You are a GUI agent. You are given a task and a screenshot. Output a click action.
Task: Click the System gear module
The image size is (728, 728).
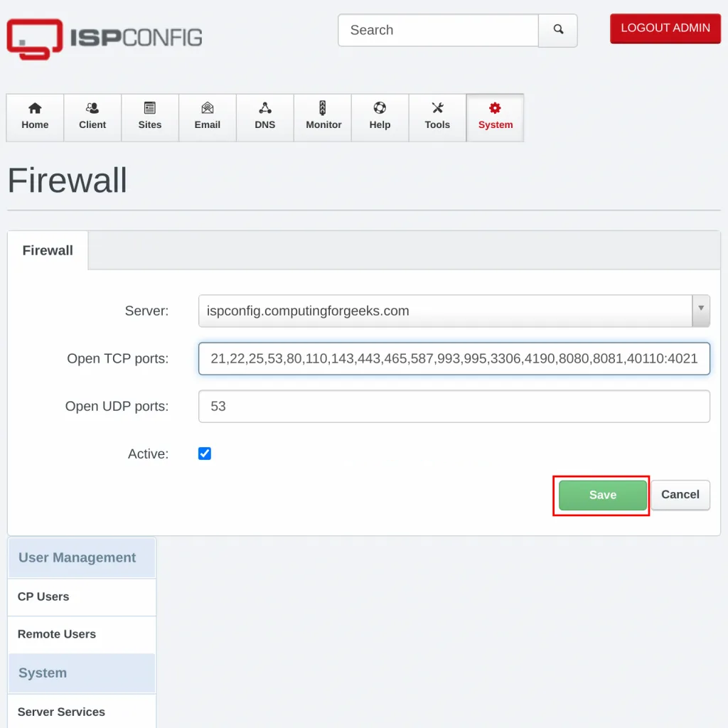(x=496, y=117)
